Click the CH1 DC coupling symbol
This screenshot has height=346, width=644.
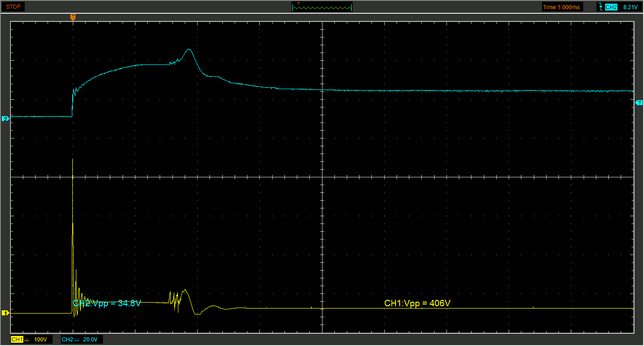27,340
